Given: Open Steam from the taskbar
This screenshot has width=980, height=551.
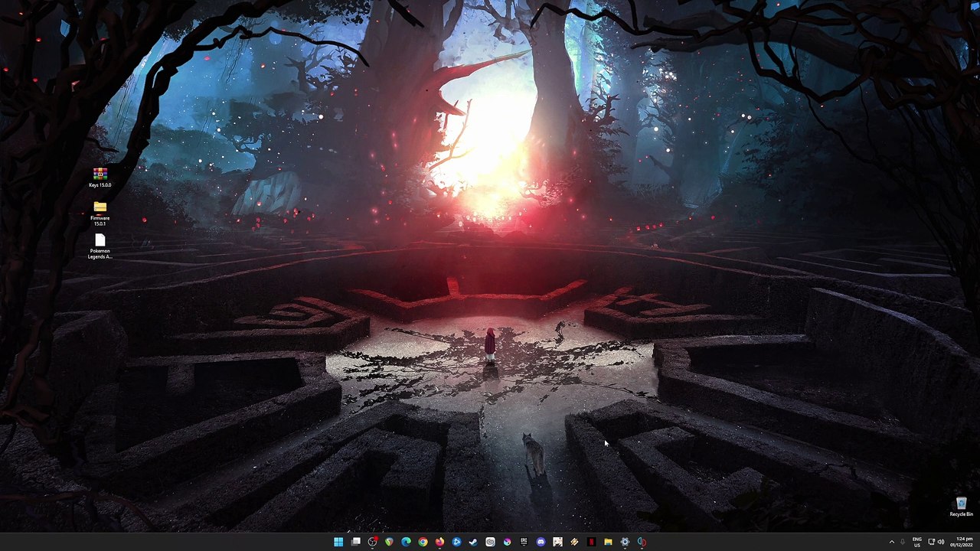Looking at the screenshot, I should [473, 542].
